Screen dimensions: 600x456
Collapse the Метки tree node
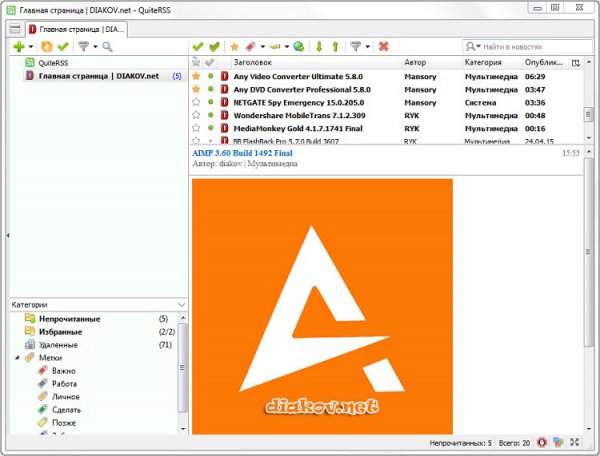point(18,358)
